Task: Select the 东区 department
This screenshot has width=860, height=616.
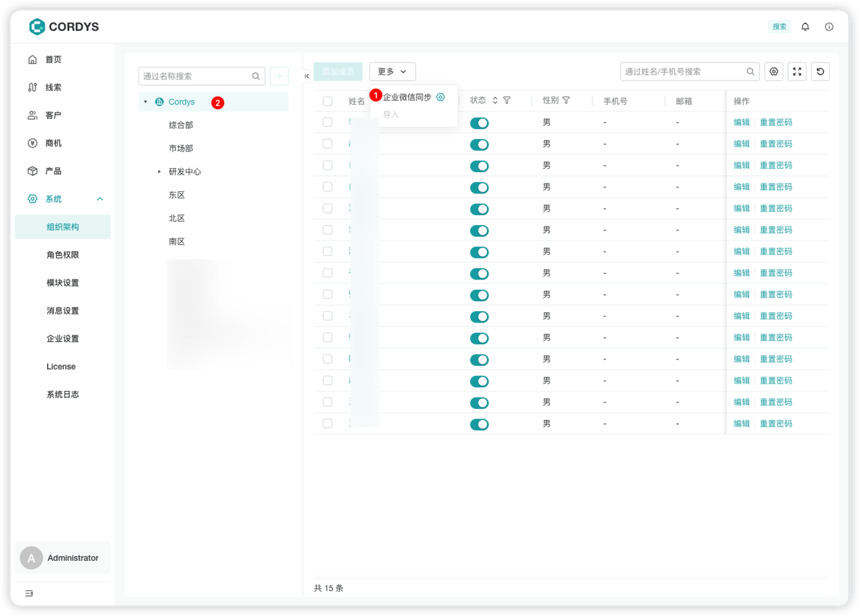Action: click(x=177, y=195)
